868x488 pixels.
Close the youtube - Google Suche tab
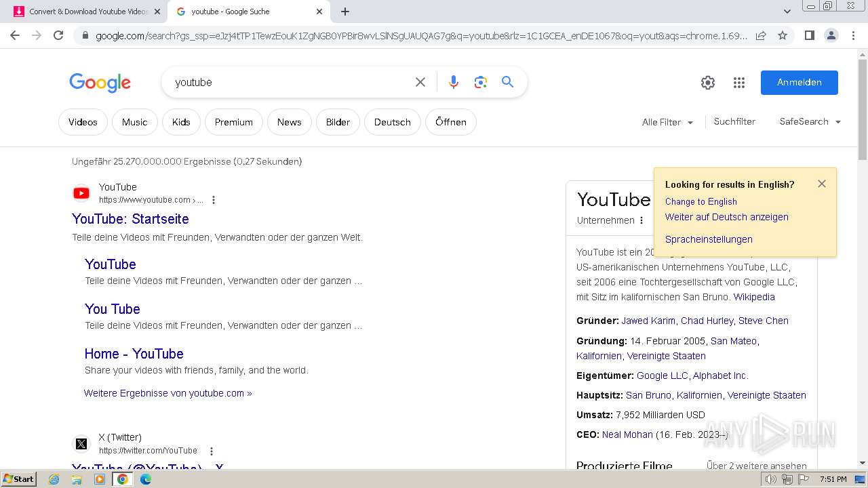tap(319, 12)
